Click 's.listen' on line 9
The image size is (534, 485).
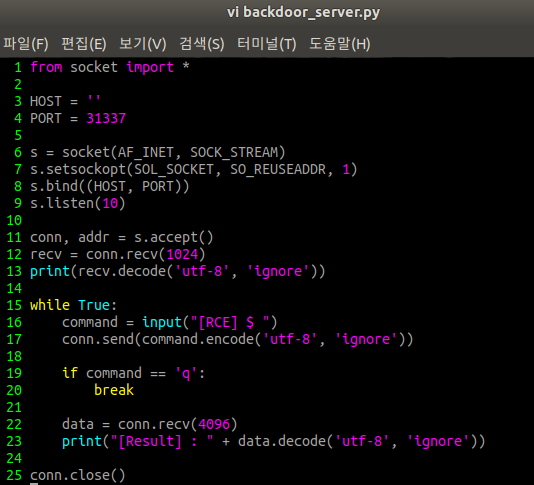62,203
